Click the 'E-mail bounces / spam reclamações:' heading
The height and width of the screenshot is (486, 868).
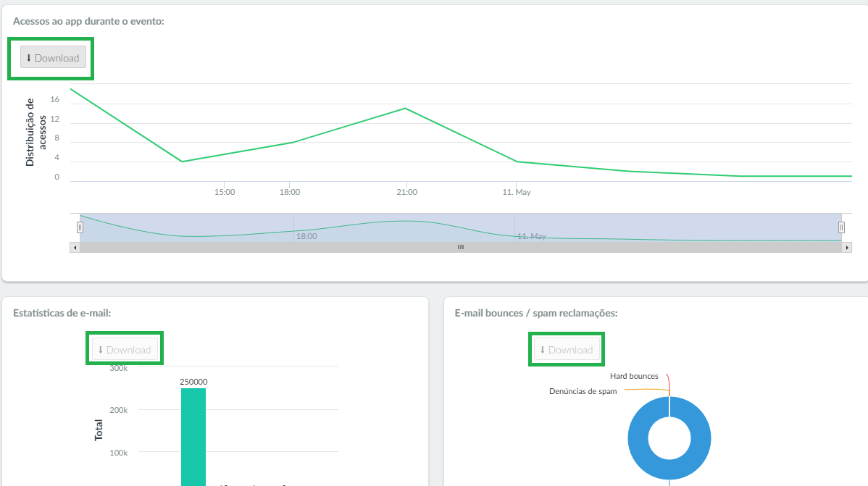point(536,313)
